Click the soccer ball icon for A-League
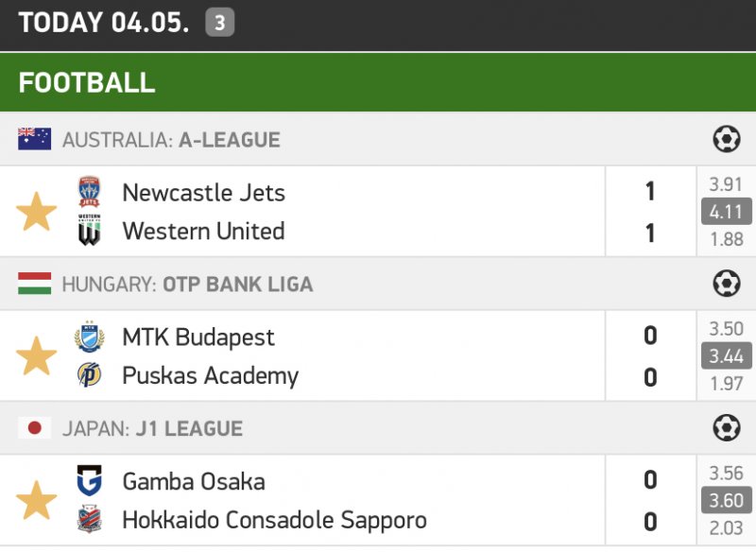The height and width of the screenshot is (552, 756). (x=726, y=140)
